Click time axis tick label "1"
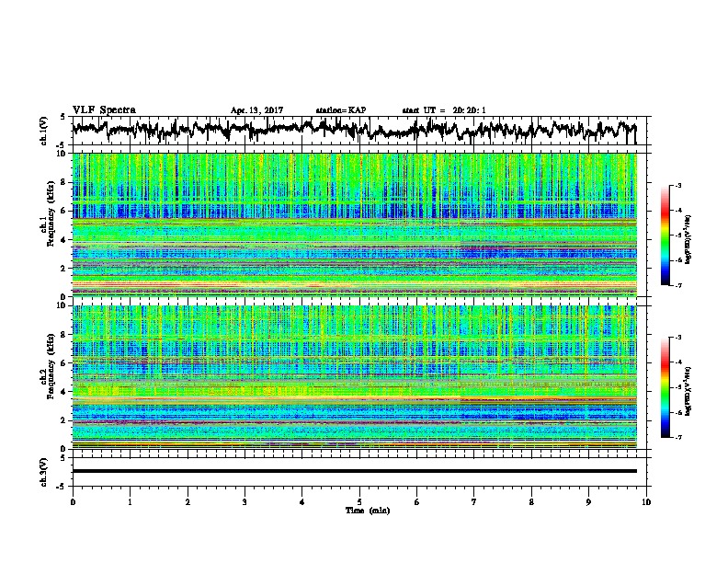The image size is (728, 563). pyautogui.click(x=130, y=502)
